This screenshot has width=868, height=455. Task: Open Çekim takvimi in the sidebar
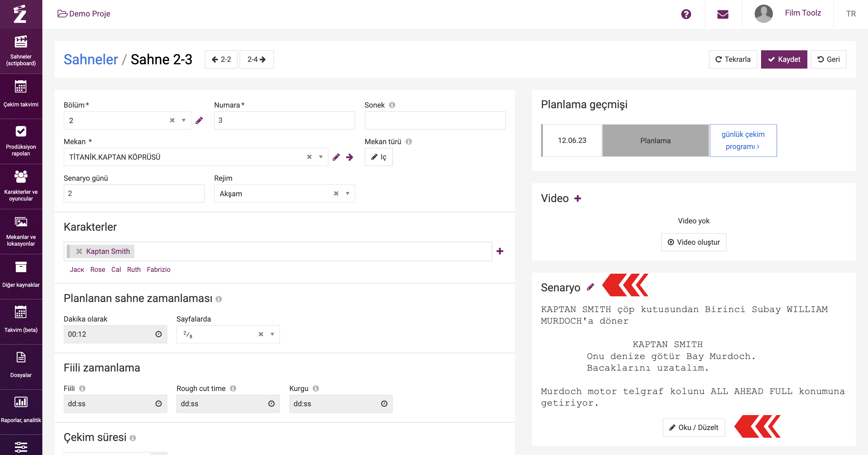click(x=21, y=96)
